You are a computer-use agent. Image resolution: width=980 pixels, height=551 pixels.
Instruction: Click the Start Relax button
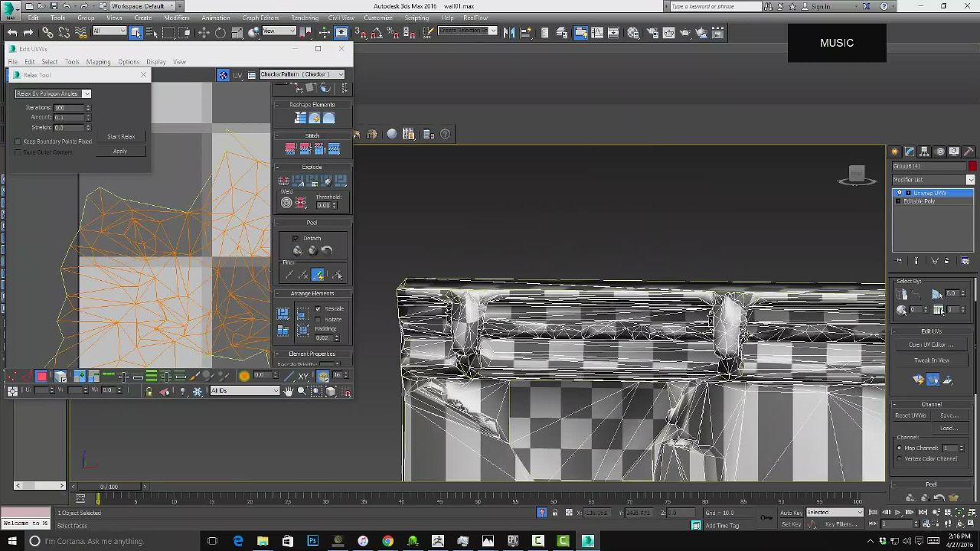pos(121,136)
